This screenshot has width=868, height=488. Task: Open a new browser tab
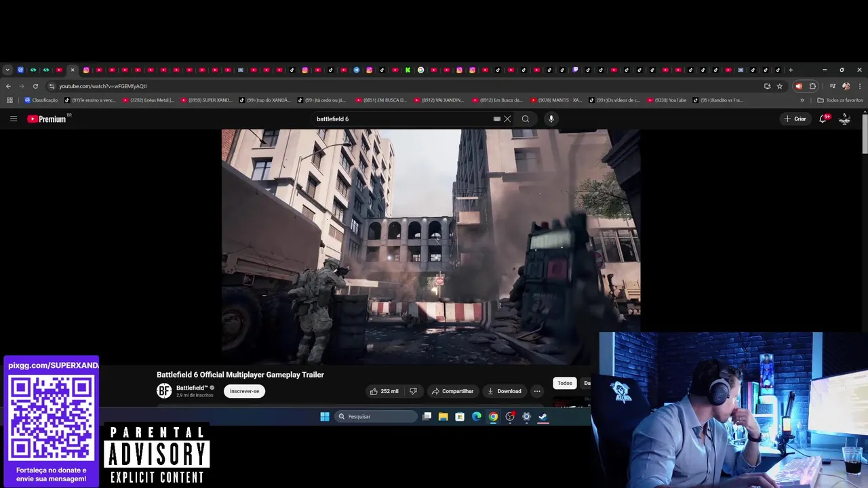[x=790, y=70]
